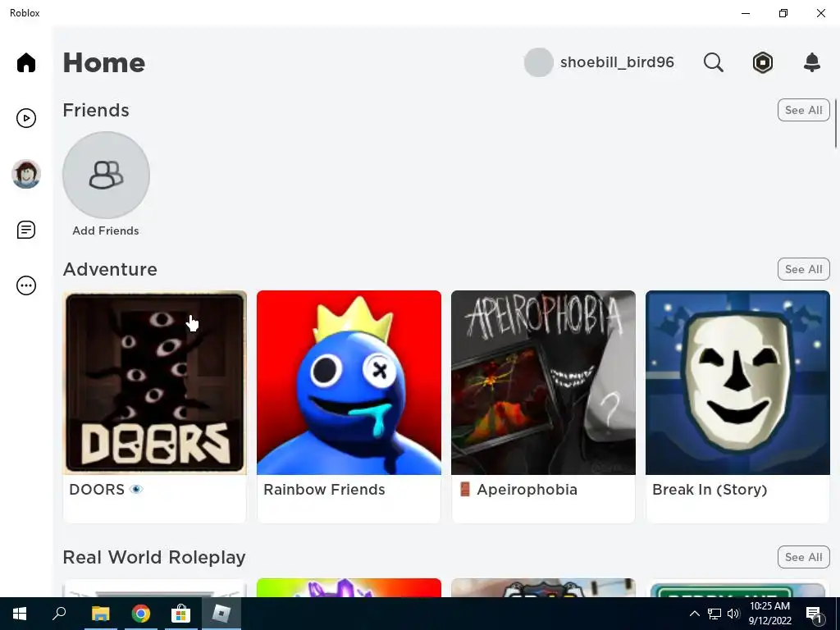840x630 pixels.
Task: Open the Apeirophobia game thumbnail
Action: click(543, 382)
